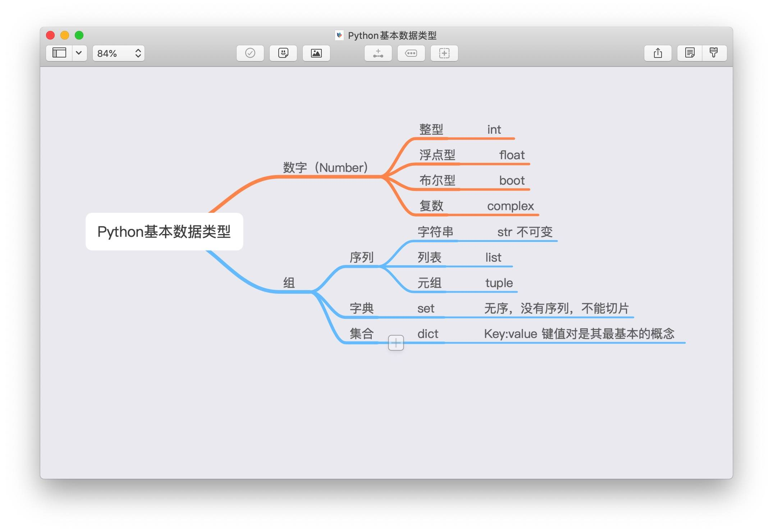Show the notes panel
The image size is (773, 532).
[690, 53]
